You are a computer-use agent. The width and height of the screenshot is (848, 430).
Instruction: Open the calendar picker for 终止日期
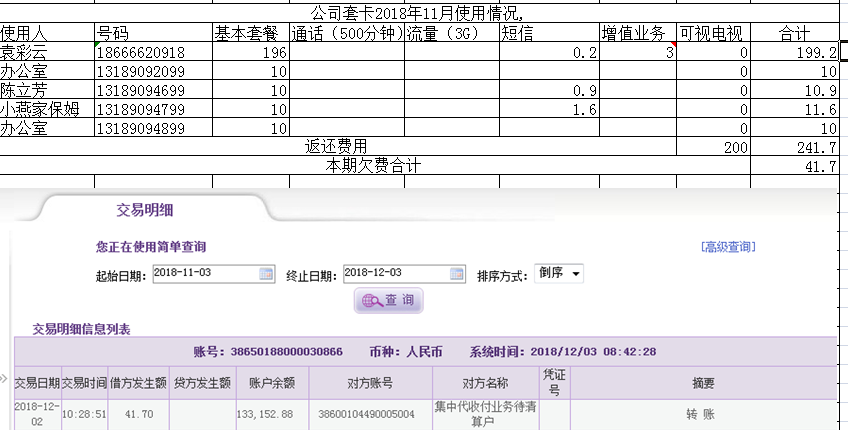point(456,274)
